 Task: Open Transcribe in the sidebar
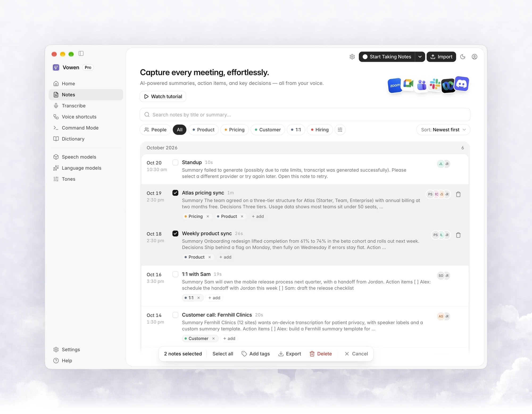tap(86, 106)
